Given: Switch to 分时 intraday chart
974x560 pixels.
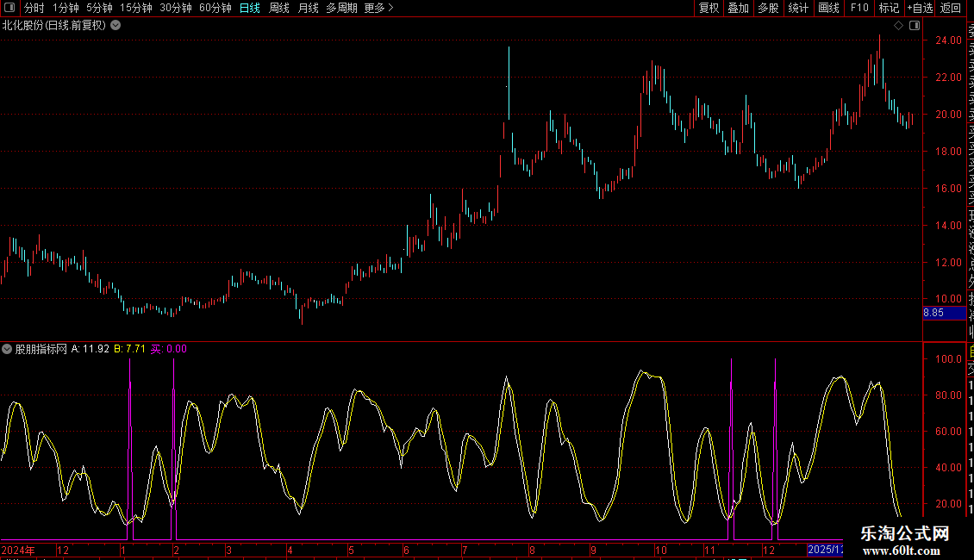Looking at the screenshot, I should (x=34, y=8).
